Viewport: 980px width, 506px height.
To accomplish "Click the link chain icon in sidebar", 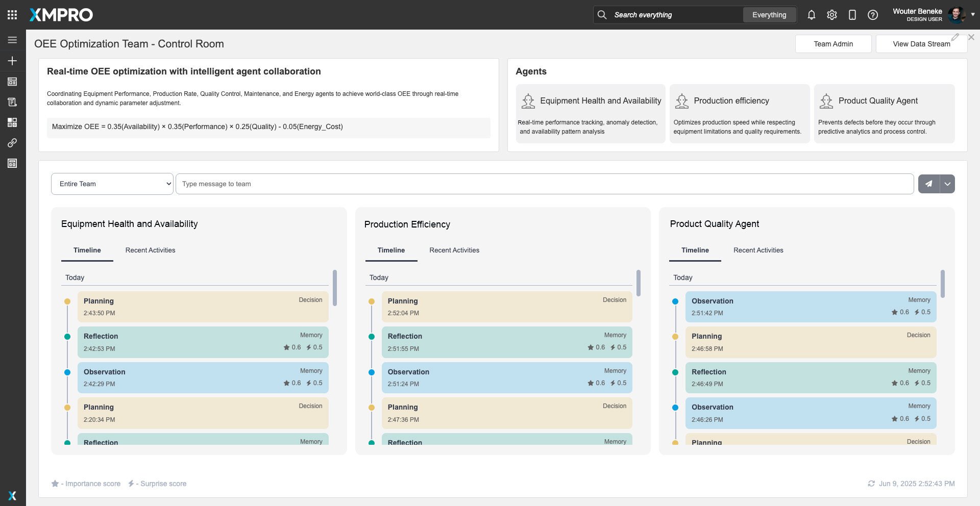I will click(12, 143).
